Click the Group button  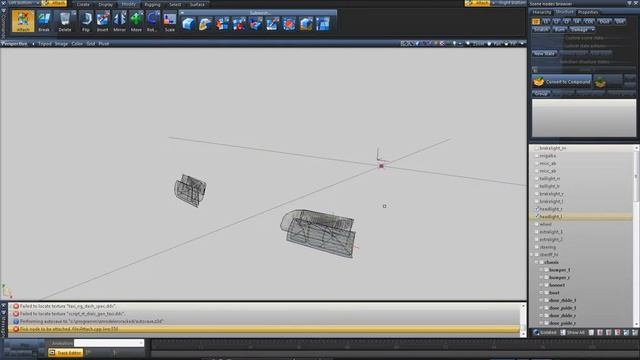[x=541, y=93]
